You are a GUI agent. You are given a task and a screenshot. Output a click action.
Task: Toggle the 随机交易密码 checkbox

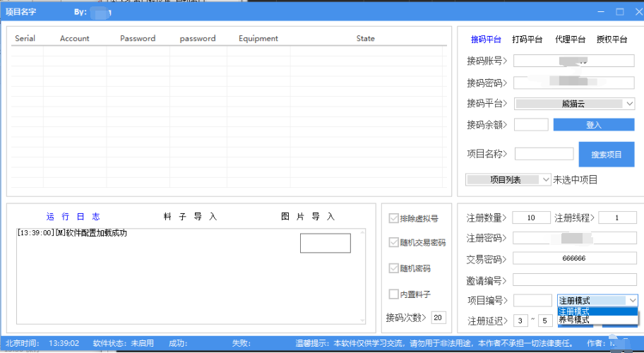tap(393, 243)
